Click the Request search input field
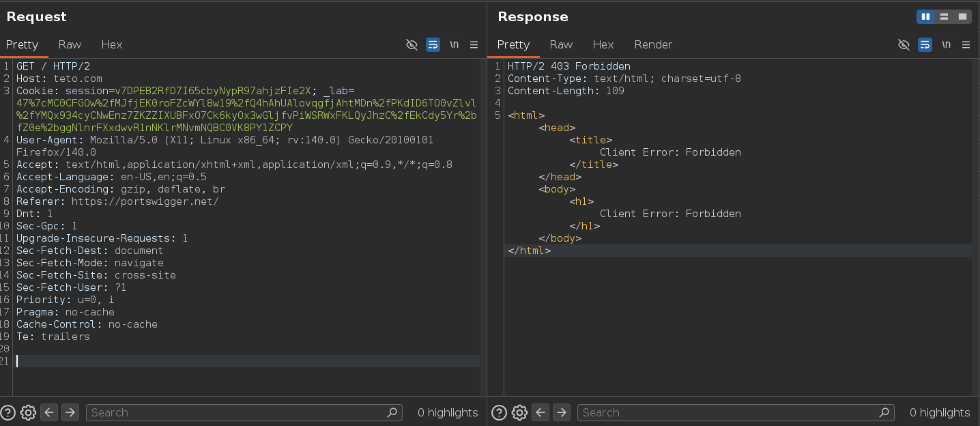 pos(244,412)
